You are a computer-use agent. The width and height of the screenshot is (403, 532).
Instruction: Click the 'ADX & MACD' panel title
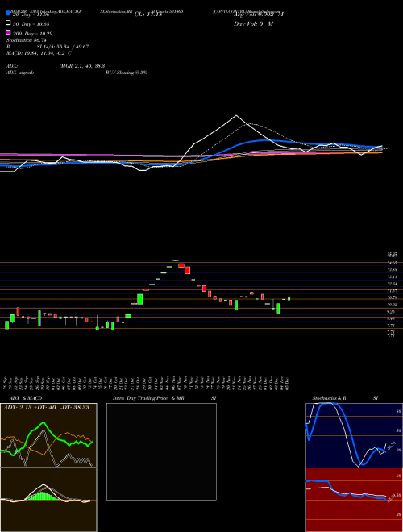[x=26, y=398]
